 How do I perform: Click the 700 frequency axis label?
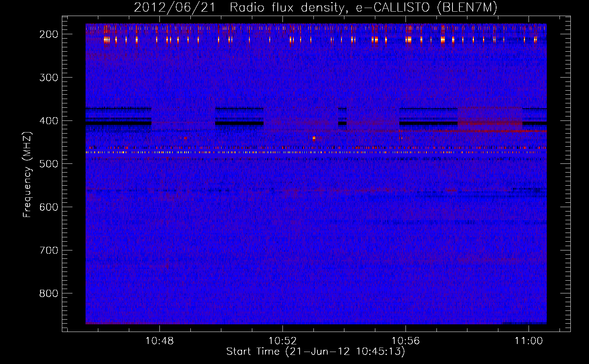coord(49,250)
